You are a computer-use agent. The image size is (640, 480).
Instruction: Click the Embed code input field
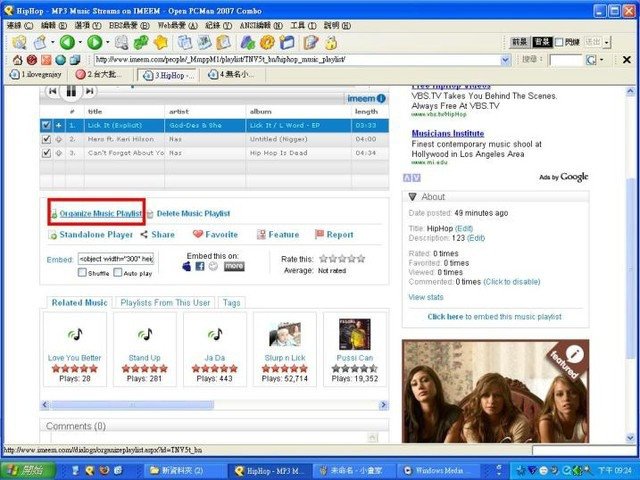point(116,259)
